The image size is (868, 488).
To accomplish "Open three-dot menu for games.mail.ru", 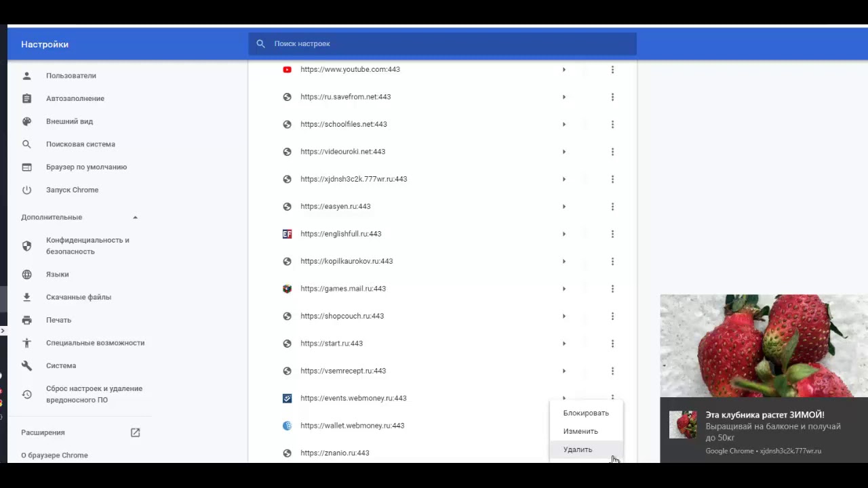I will pos(612,289).
